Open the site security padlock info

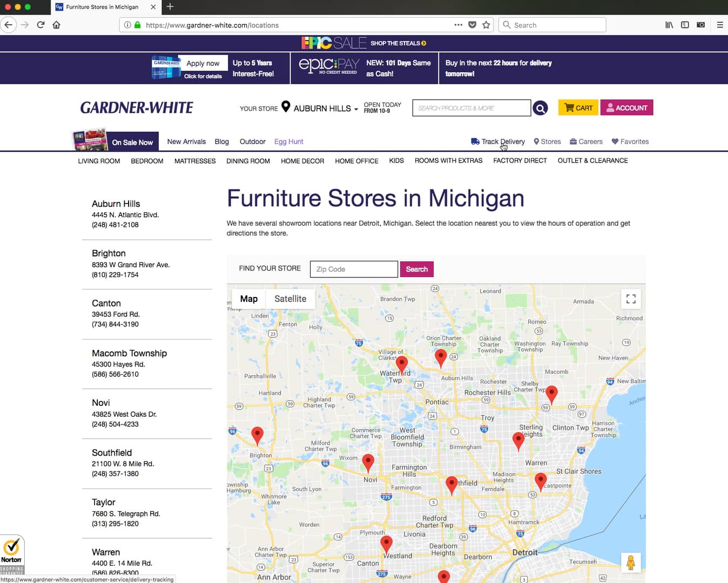coord(137,25)
